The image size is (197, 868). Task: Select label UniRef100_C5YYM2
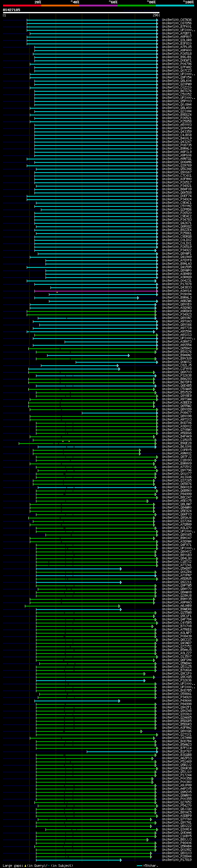click(x=177, y=206)
